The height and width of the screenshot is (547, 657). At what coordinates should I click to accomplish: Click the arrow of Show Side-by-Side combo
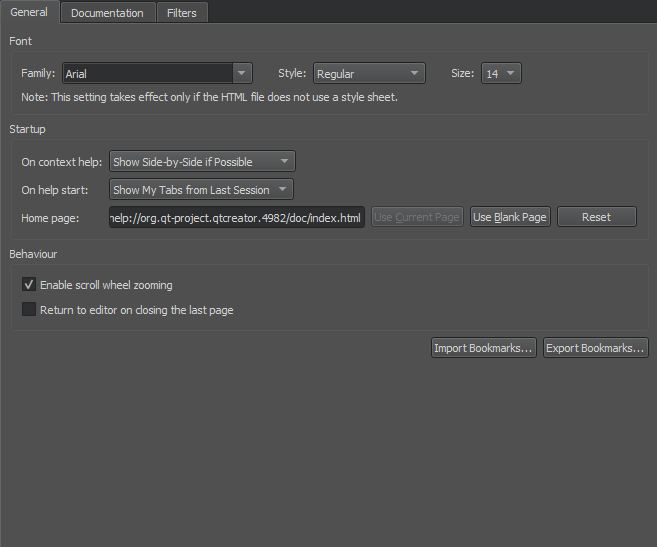285,161
